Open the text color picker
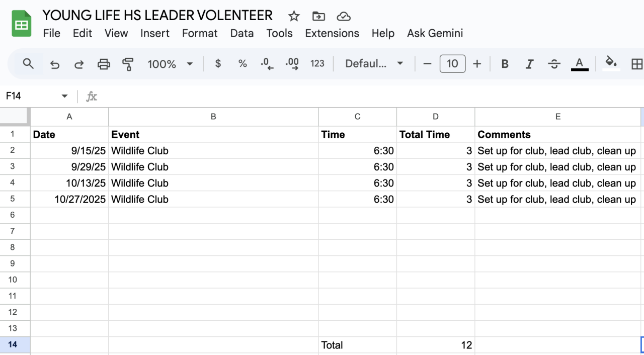The image size is (644, 355). [x=580, y=64]
